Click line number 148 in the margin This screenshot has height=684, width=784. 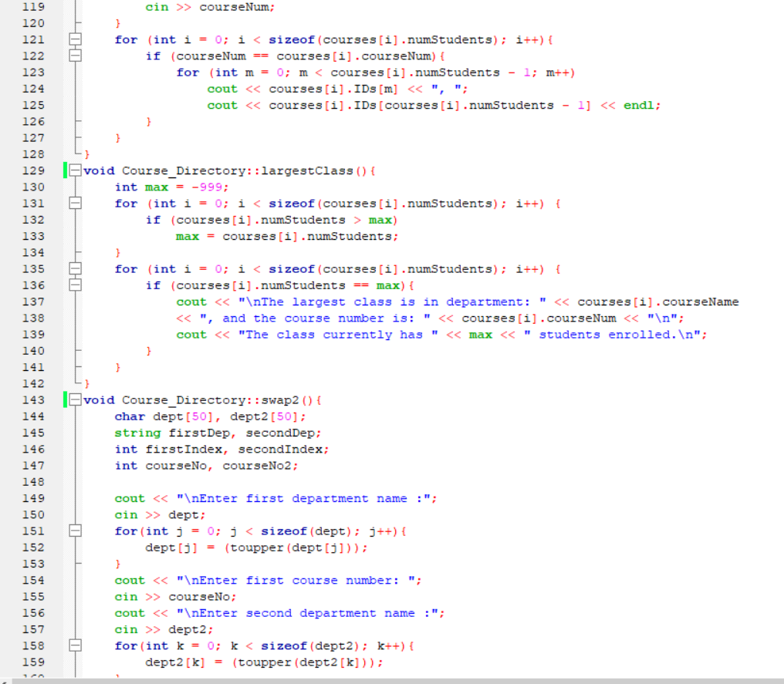pos(33,482)
